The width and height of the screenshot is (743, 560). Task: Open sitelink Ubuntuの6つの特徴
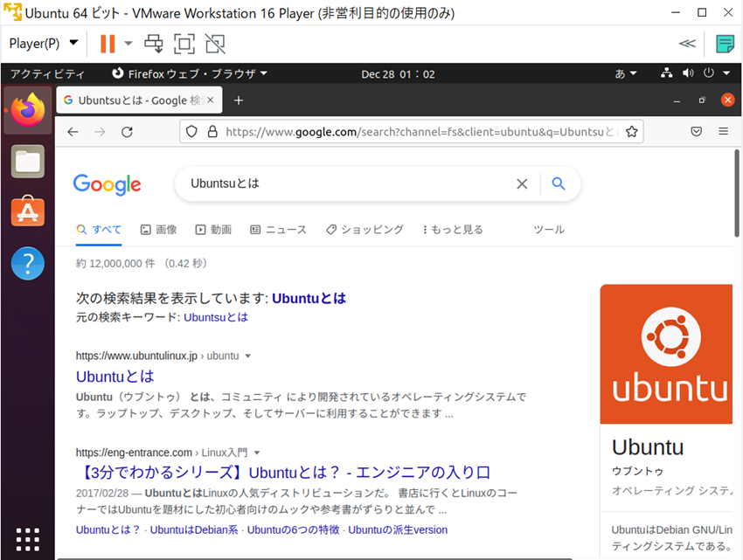pyautogui.click(x=294, y=529)
